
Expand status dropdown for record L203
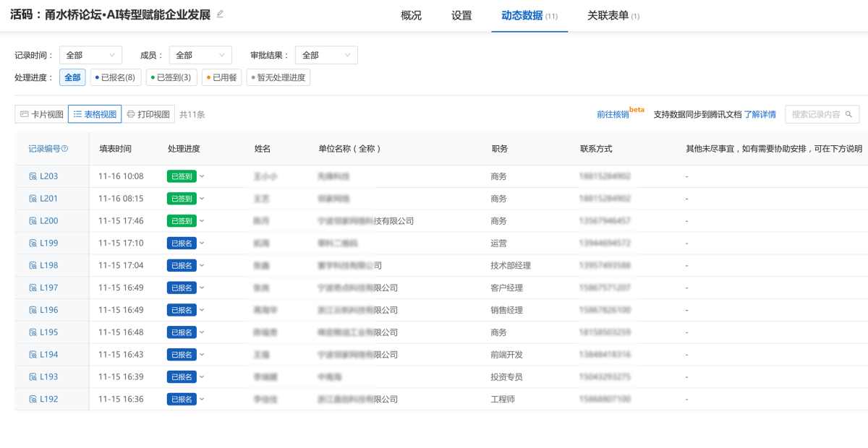pos(202,176)
